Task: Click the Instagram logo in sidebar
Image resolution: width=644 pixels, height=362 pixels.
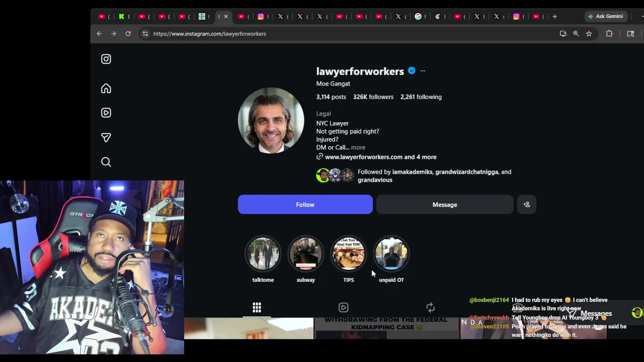Action: point(106,59)
